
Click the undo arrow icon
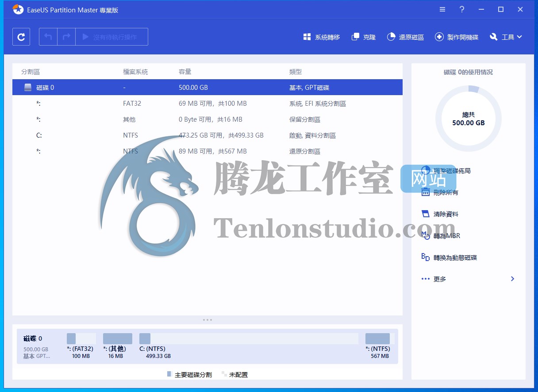coord(48,37)
